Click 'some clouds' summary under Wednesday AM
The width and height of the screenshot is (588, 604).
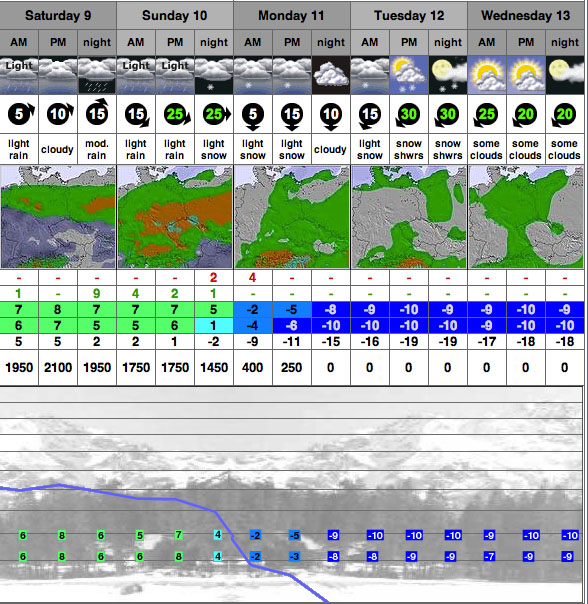click(487, 149)
